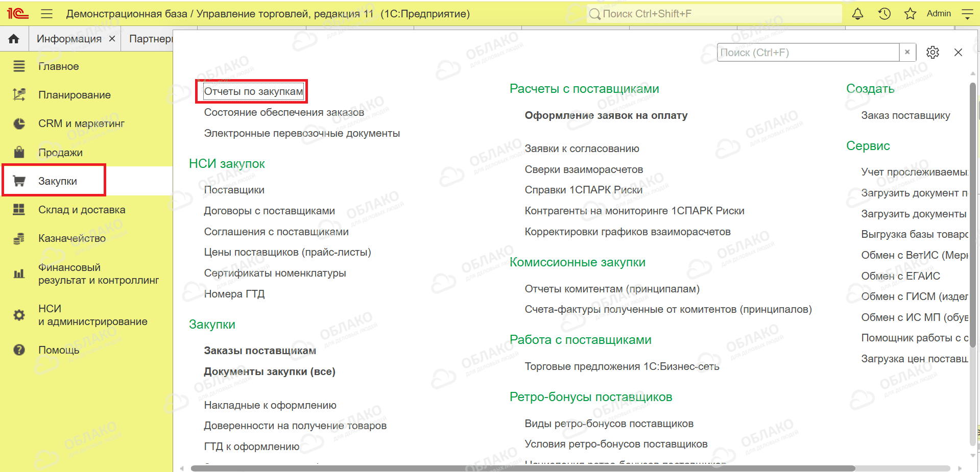
Task: Open Виды ретро-бонусов поставщиков
Action: [x=609, y=424]
